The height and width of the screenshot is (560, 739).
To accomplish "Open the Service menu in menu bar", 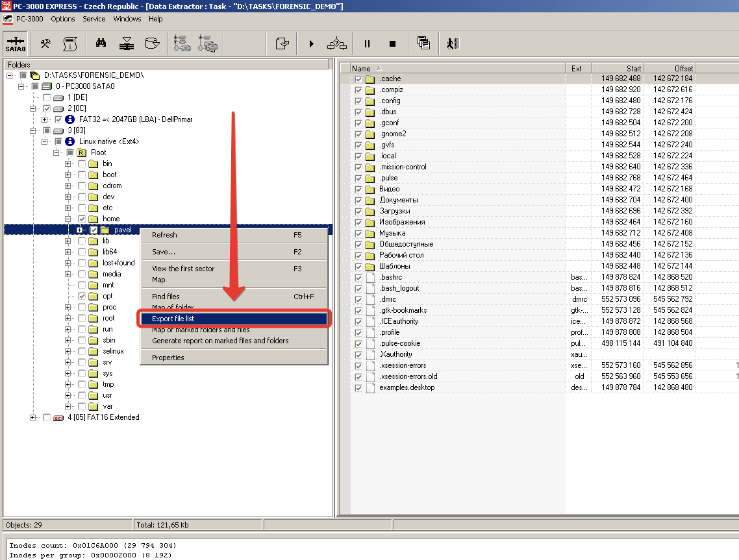I will pyautogui.click(x=94, y=19).
